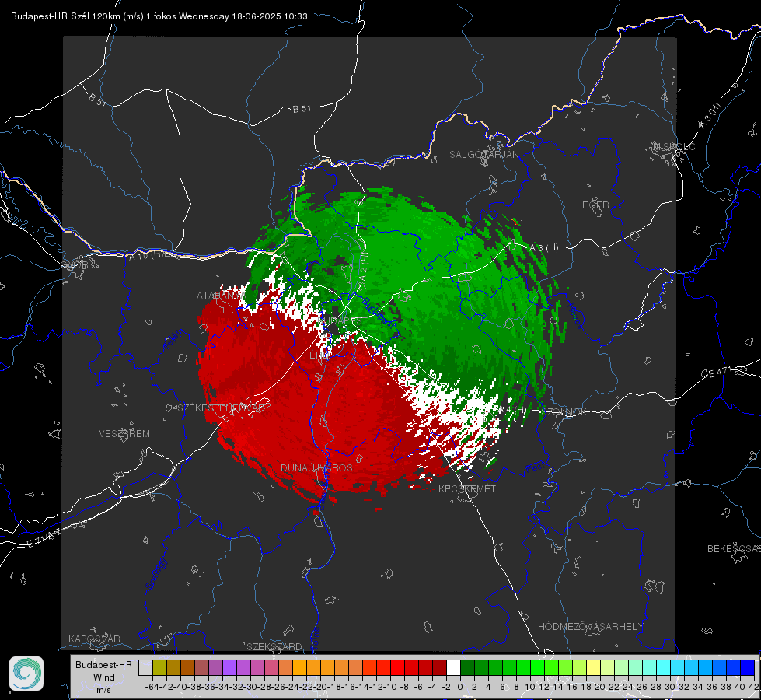This screenshot has height=700, width=761.
Task: Click the BEKESCSABA city label
Action: point(734,549)
